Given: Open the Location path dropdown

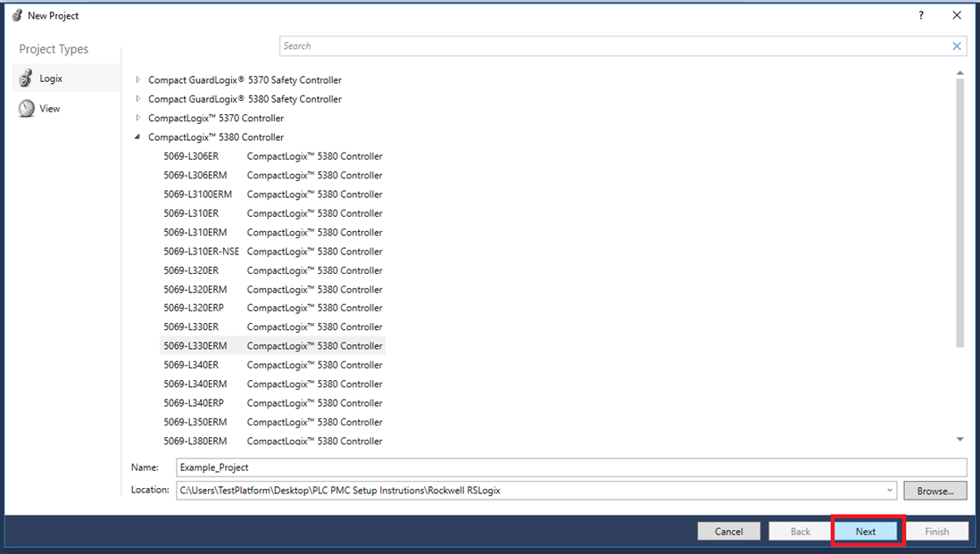Looking at the screenshot, I should pos(890,490).
